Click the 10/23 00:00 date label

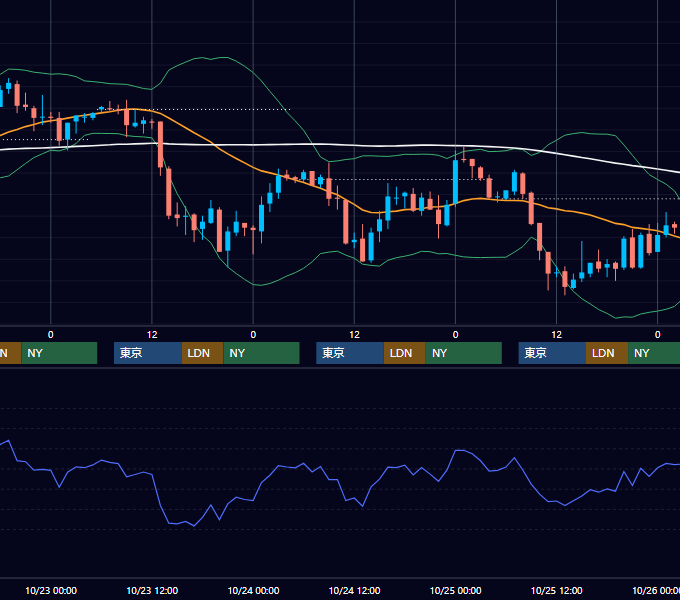click(x=51, y=590)
